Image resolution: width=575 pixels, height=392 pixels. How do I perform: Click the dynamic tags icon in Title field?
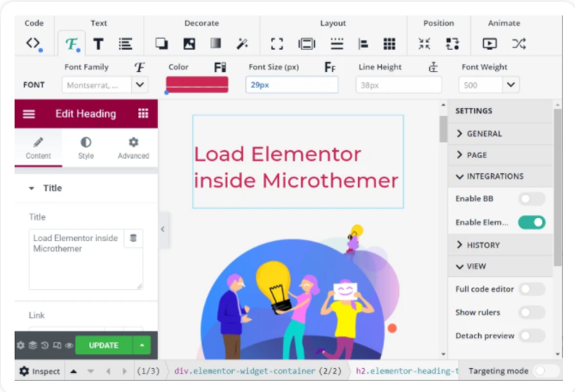click(x=132, y=238)
